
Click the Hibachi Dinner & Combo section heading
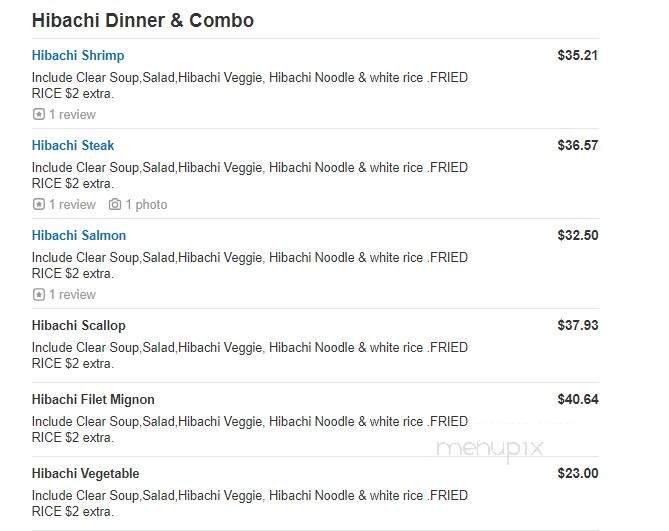[143, 20]
